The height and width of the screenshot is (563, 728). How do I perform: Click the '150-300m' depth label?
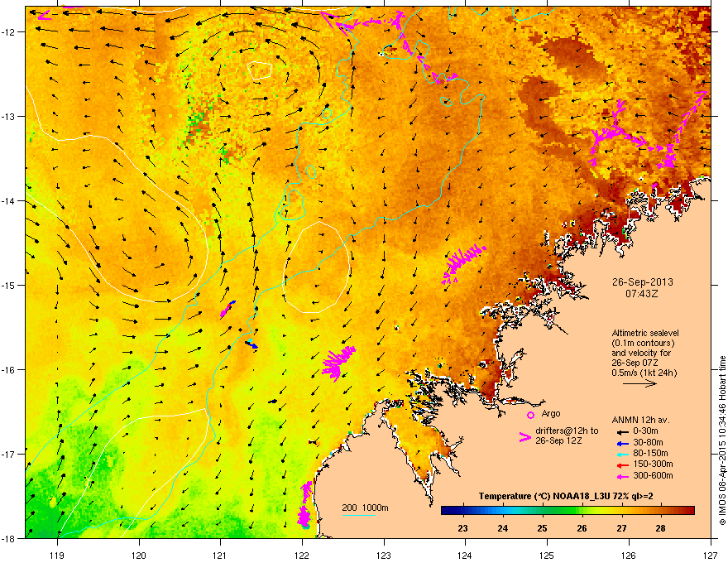point(653,464)
